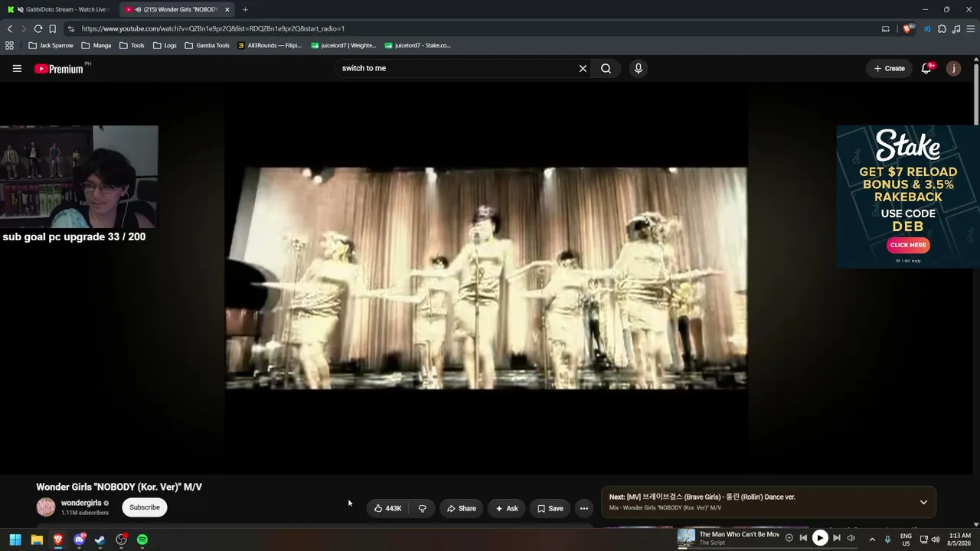Open more actions three-dot menu
Screen dimensions: 980x551
pos(583,508)
